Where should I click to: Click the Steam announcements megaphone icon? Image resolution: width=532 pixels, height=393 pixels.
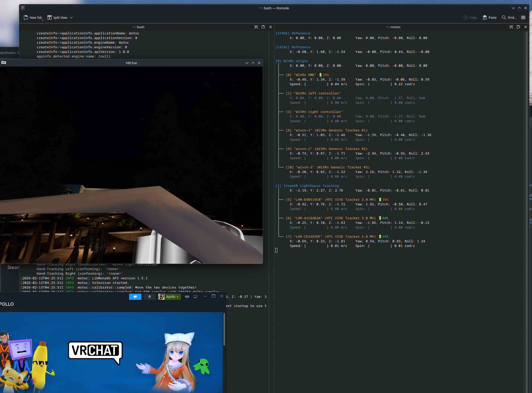tap(135, 297)
